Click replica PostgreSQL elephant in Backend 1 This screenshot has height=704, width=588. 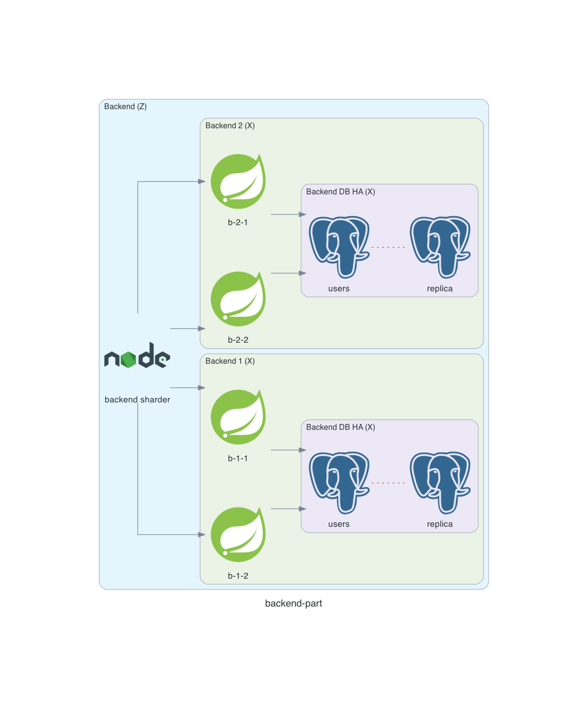(440, 482)
